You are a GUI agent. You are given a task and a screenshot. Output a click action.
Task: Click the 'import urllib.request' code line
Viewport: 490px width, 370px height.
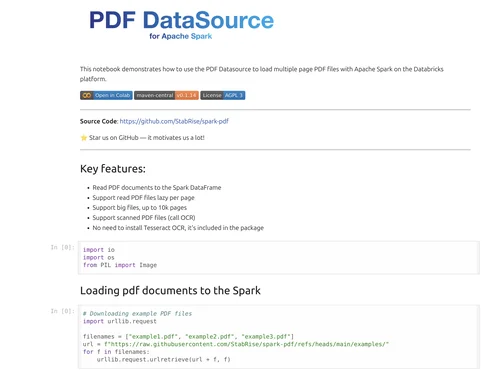point(120,321)
